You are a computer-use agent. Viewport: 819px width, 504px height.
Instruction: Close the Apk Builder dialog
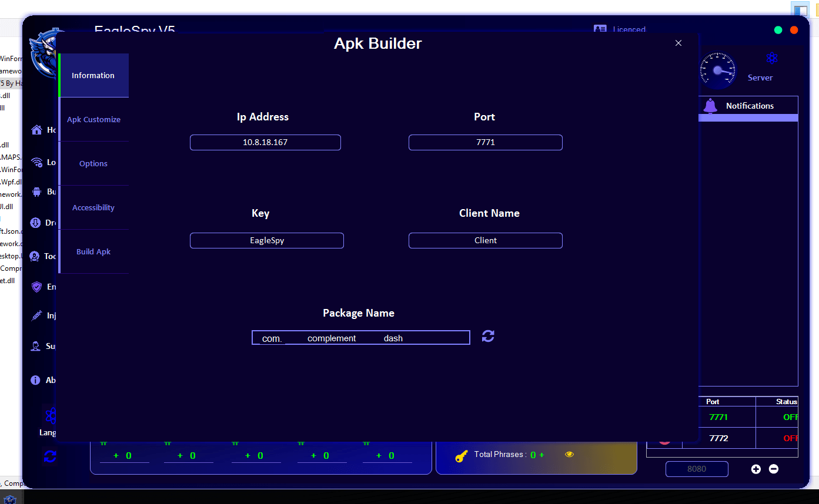point(678,43)
